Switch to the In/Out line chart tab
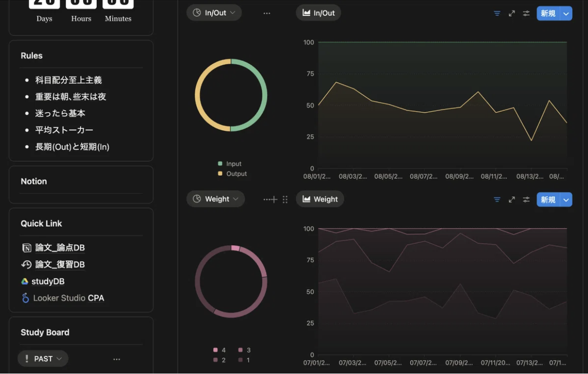 coord(318,13)
